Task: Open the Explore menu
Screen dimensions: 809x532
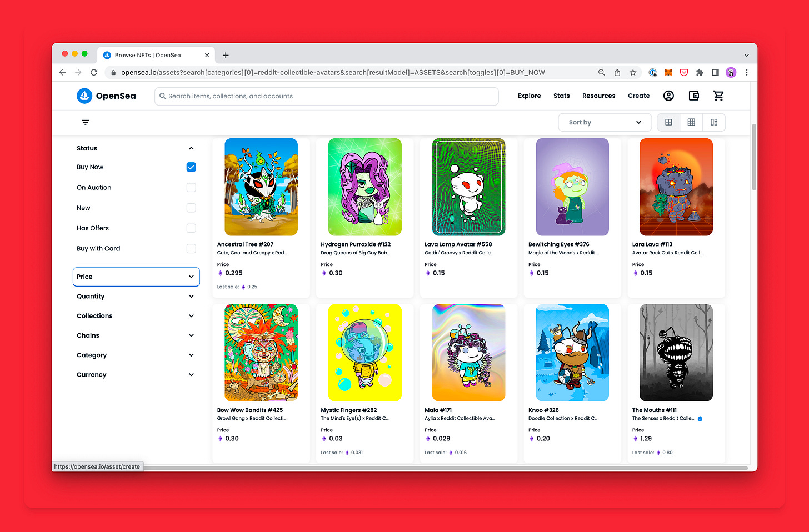Action: 529,96
